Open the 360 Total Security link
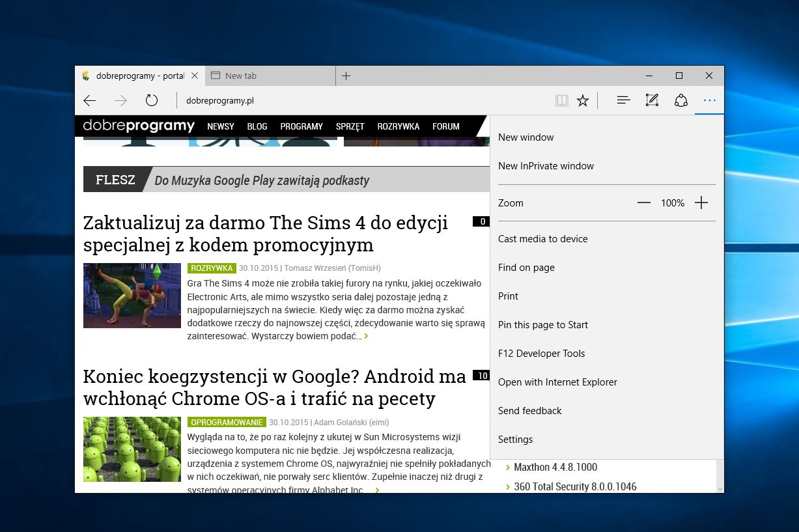The image size is (799, 532). click(575, 486)
